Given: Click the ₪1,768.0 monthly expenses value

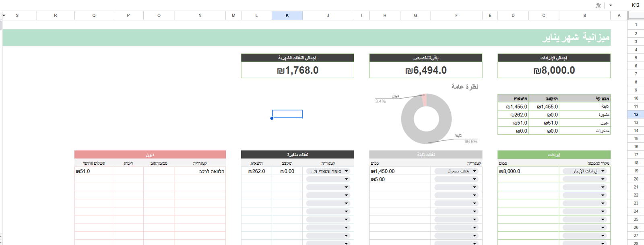Looking at the screenshot, I should [x=297, y=70].
